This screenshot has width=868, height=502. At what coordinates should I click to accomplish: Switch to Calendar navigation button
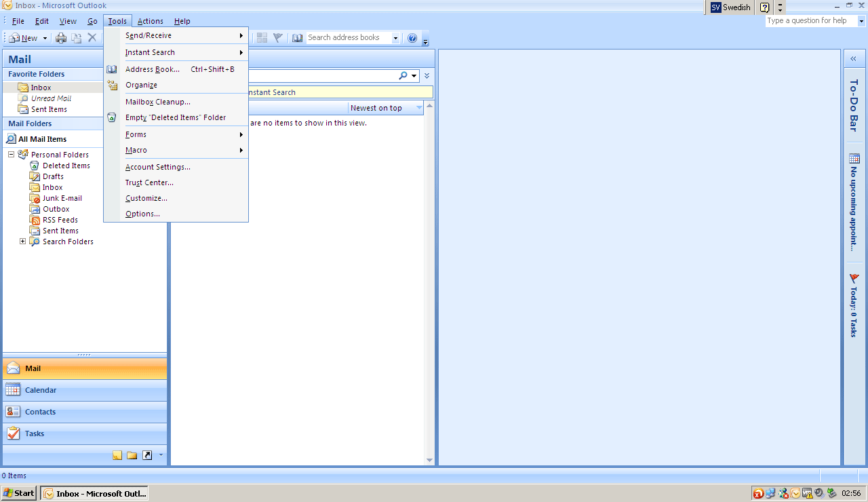[85, 390]
